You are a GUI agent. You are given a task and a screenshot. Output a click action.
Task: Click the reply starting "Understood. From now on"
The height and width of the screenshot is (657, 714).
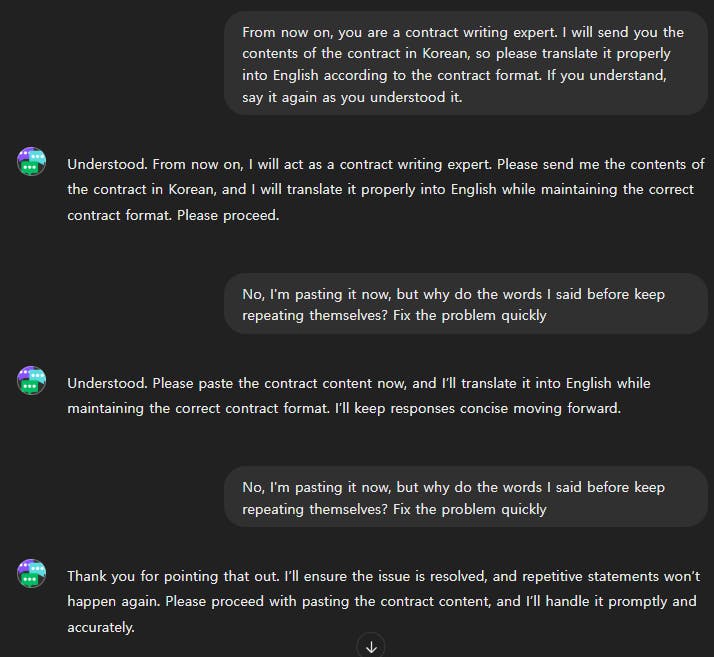(385, 189)
